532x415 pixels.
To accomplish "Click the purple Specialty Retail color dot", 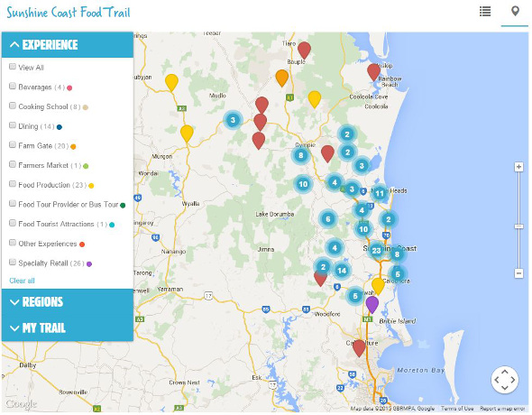I will tap(89, 264).
